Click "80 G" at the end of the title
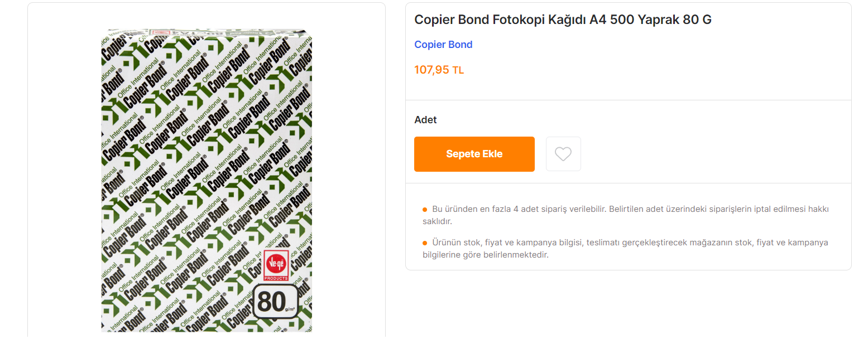The image size is (868, 339). coord(698,20)
